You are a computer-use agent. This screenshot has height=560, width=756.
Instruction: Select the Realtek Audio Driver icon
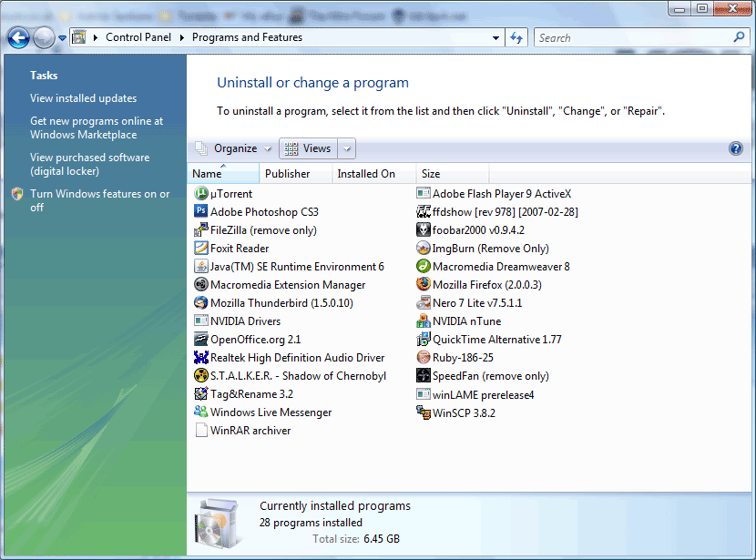pyautogui.click(x=200, y=358)
